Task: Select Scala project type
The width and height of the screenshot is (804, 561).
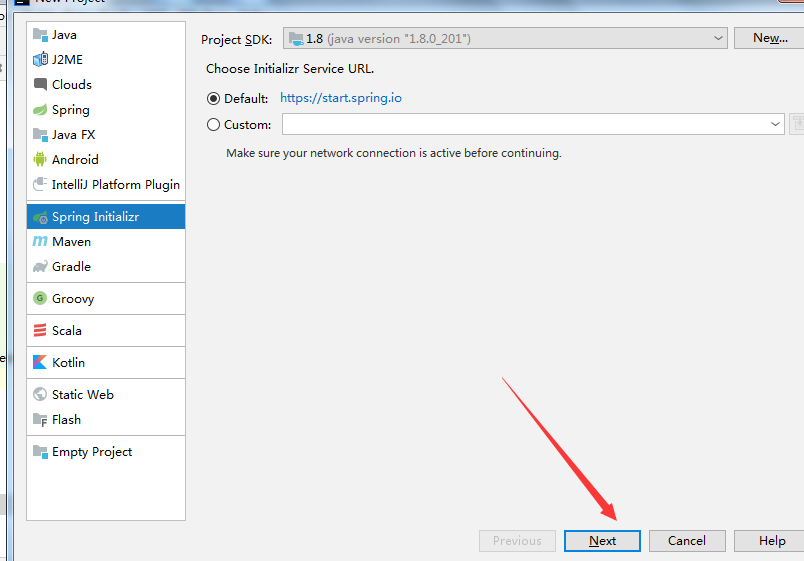Action: (x=106, y=331)
